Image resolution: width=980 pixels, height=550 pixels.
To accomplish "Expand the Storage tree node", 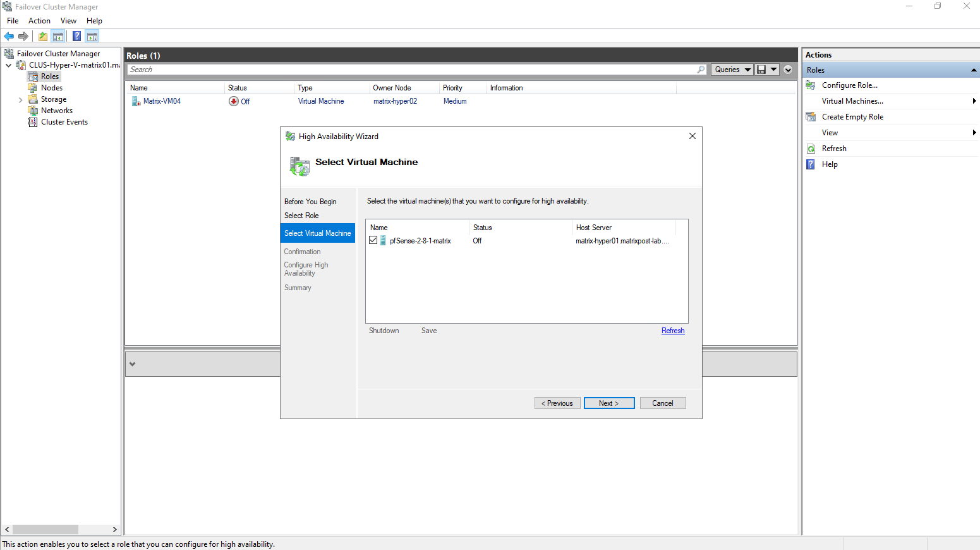I will point(20,100).
